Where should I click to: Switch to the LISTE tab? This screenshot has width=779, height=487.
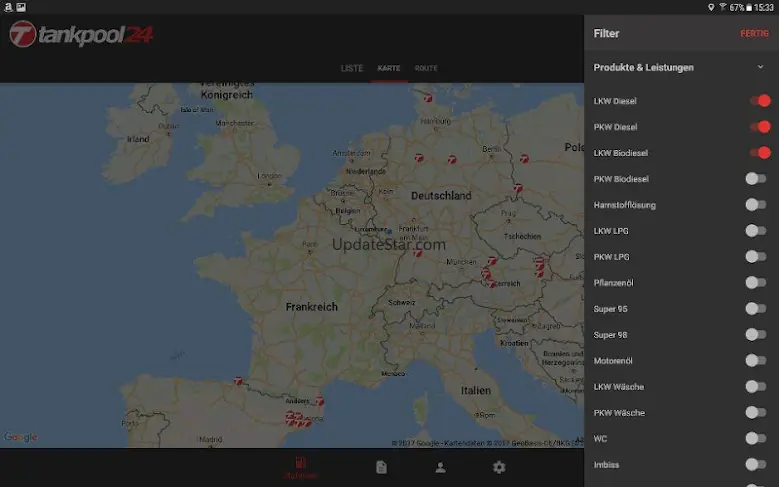point(352,68)
